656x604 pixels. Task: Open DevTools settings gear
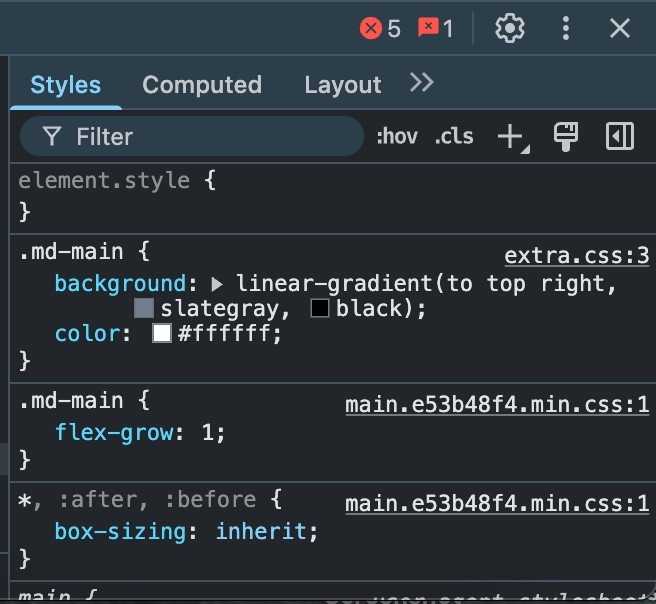click(510, 28)
